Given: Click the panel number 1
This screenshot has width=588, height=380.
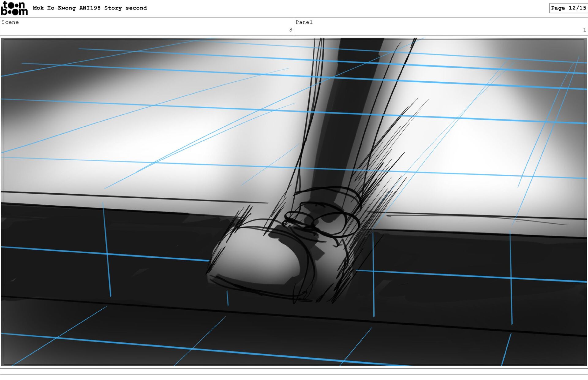Looking at the screenshot, I should (584, 30).
